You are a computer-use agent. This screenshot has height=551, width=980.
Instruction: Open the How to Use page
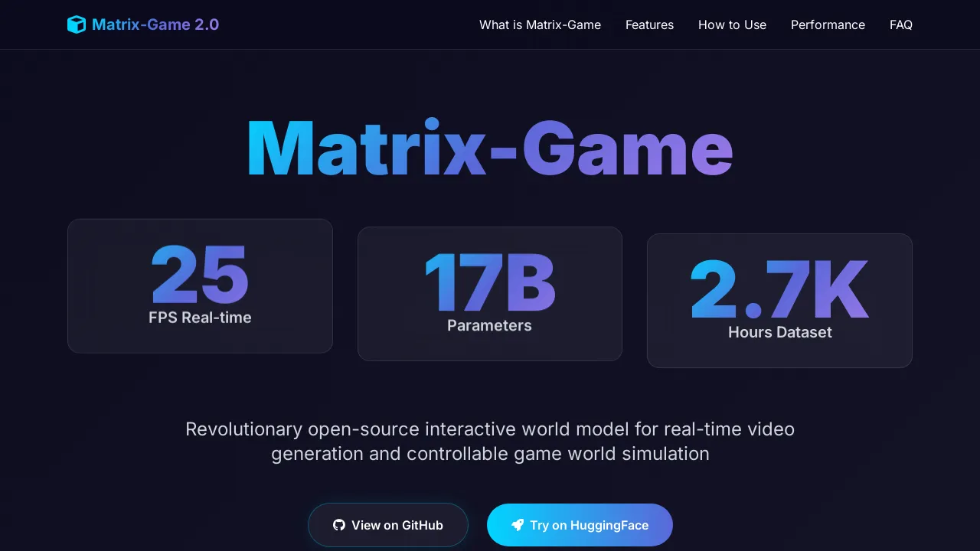[732, 24]
